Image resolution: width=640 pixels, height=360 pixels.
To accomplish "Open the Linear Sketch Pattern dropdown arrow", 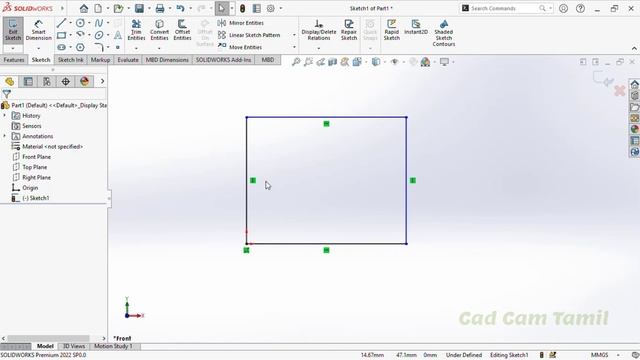I will [294, 35].
